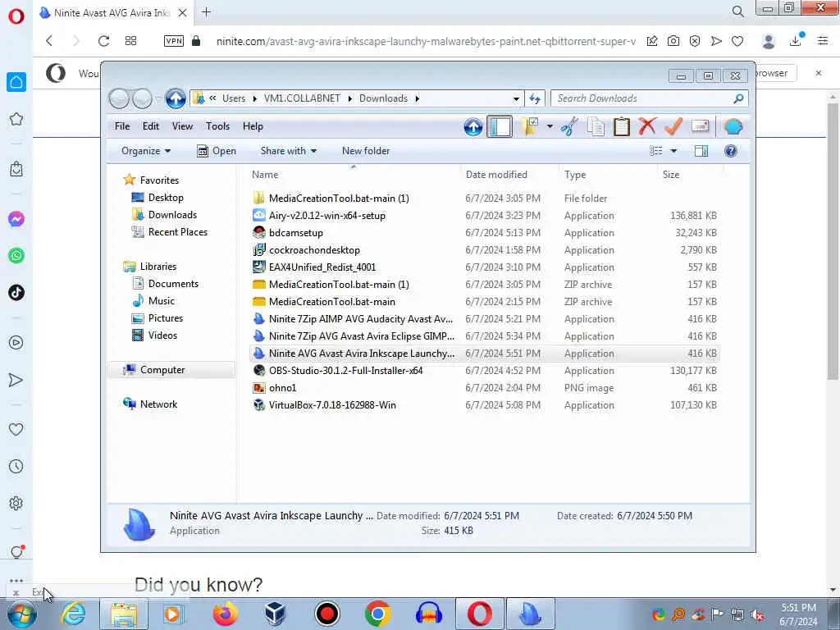
Task: Click the muted volume icon in system tray
Action: point(757,614)
